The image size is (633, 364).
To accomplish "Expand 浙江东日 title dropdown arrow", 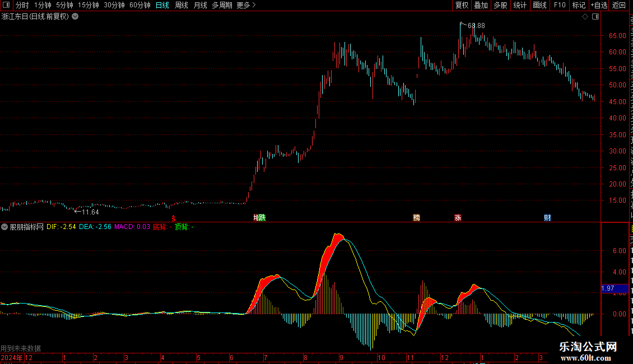I will tap(75, 17).
